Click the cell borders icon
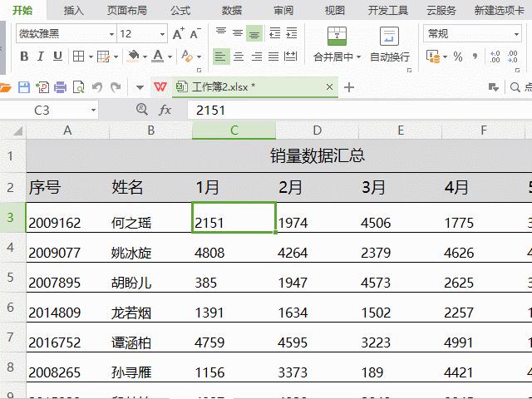Viewport: 532px width, 399px height. (78, 57)
